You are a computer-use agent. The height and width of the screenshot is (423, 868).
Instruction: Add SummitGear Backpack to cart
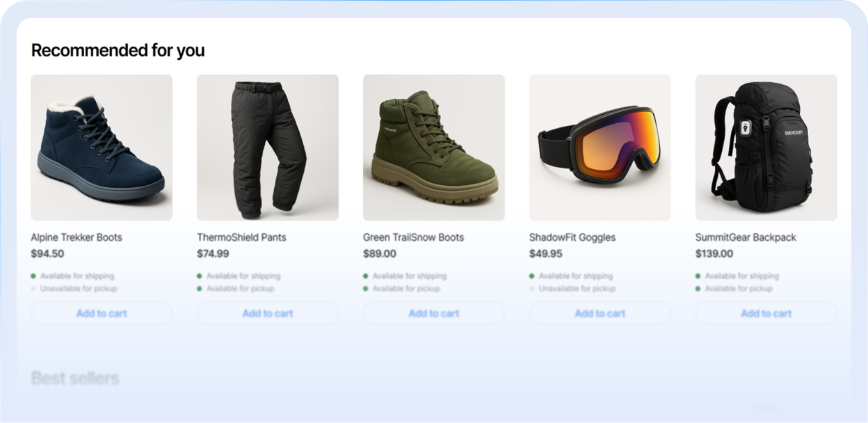(x=766, y=313)
